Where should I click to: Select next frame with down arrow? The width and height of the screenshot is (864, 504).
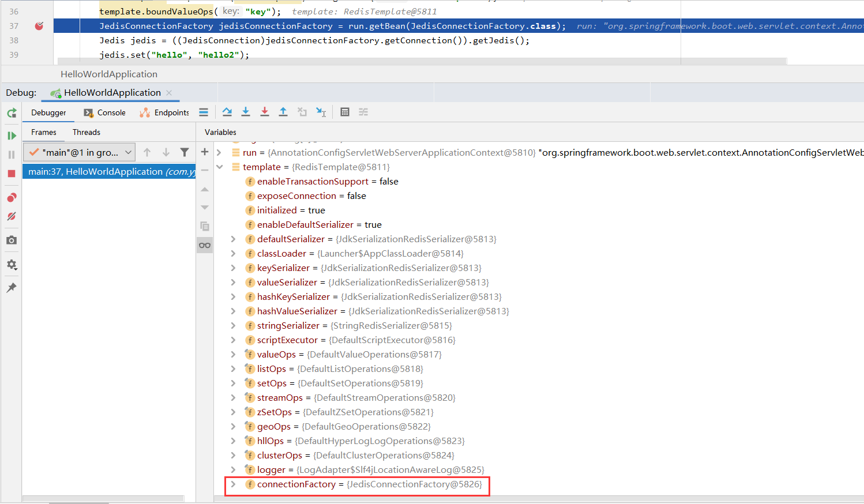click(x=166, y=152)
